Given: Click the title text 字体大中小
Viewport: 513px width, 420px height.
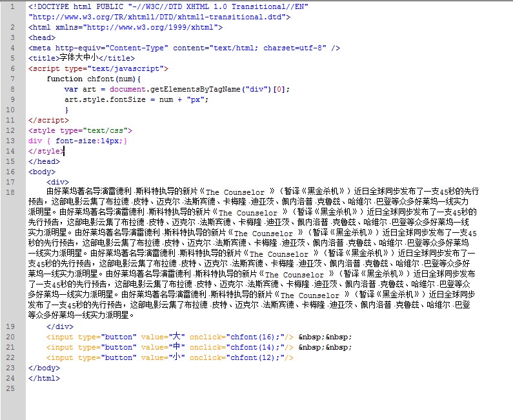Looking at the screenshot, I should [x=79, y=58].
